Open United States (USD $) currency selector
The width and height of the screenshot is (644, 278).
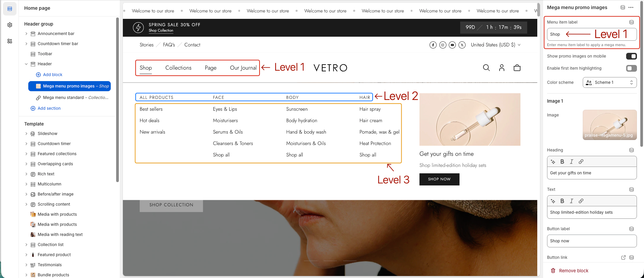pyautogui.click(x=495, y=45)
